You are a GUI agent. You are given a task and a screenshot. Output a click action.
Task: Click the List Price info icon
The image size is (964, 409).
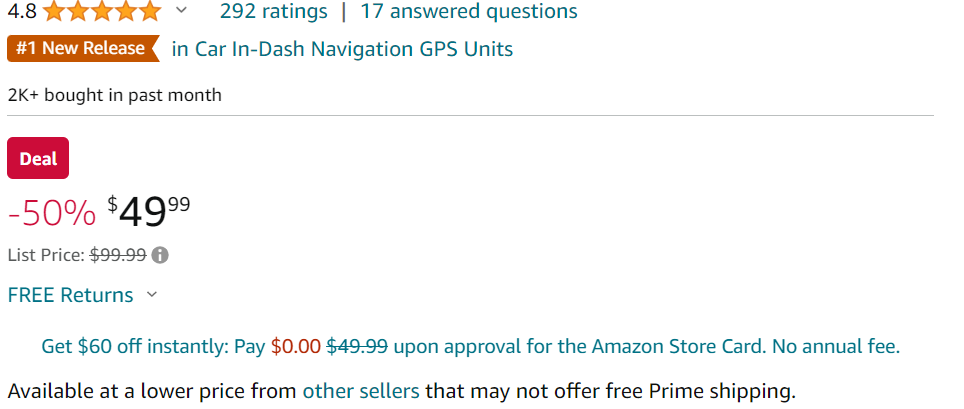click(160, 255)
